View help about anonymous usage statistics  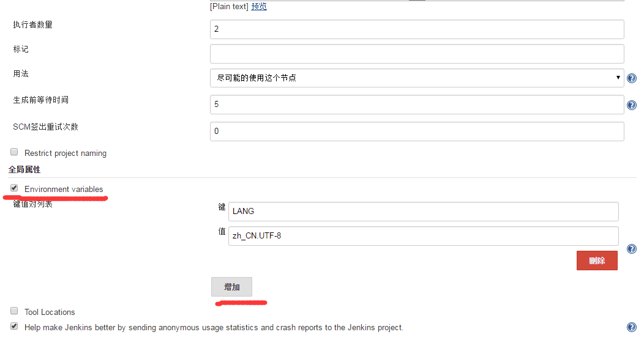[x=632, y=327]
